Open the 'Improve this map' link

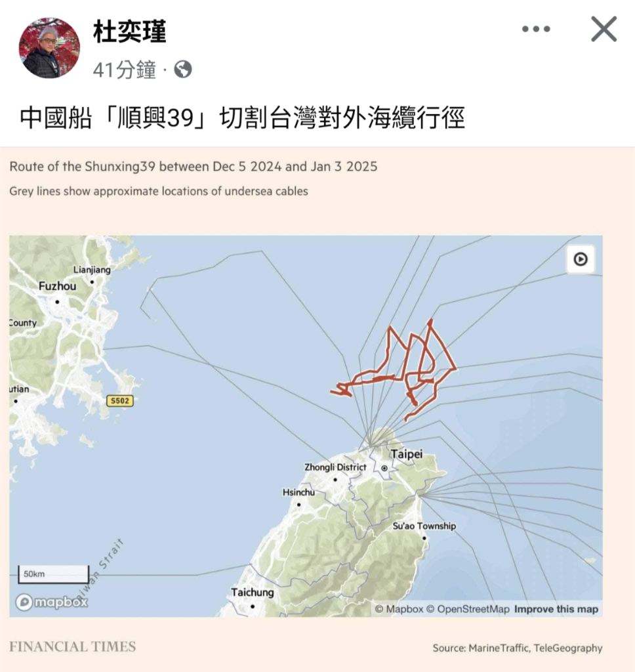pos(556,609)
